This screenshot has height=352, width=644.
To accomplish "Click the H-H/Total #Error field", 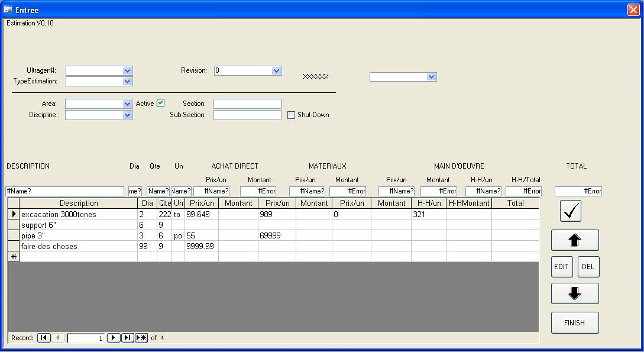I will 524,191.
